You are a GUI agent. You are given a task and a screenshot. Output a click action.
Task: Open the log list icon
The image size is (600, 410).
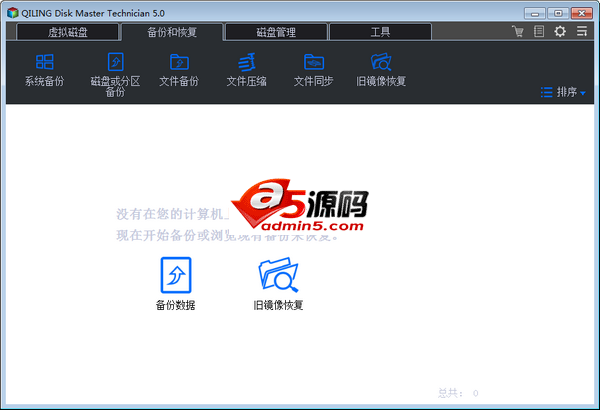(539, 31)
